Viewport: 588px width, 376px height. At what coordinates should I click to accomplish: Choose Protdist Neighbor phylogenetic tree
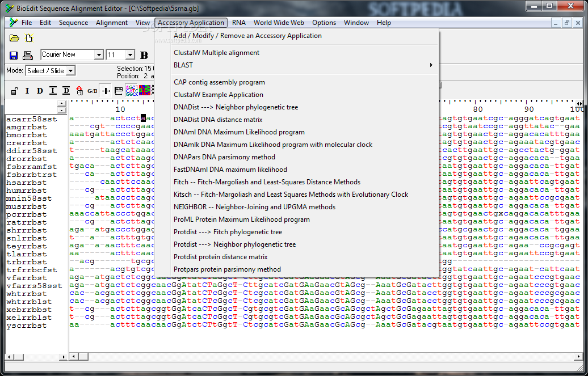point(296,244)
